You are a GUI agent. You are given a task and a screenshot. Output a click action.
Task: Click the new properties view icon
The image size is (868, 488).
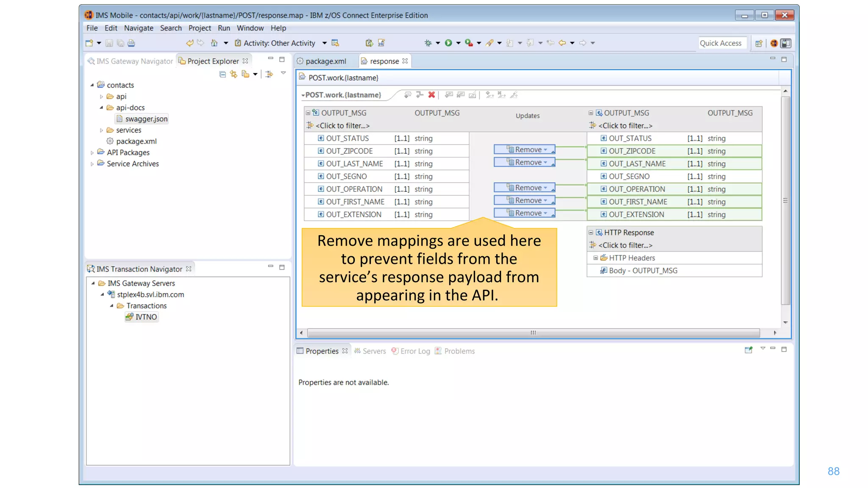tap(748, 350)
